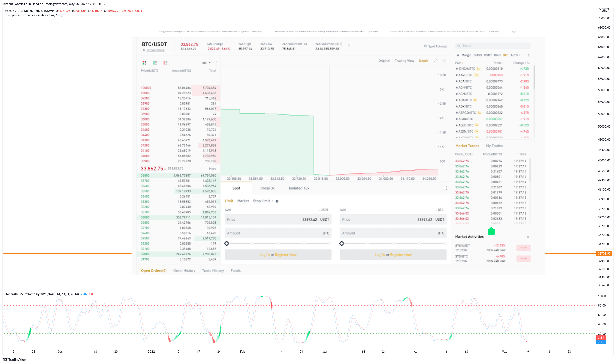Open Cross 3x margin tab
The height and width of the screenshot is (364, 616).
267,188
